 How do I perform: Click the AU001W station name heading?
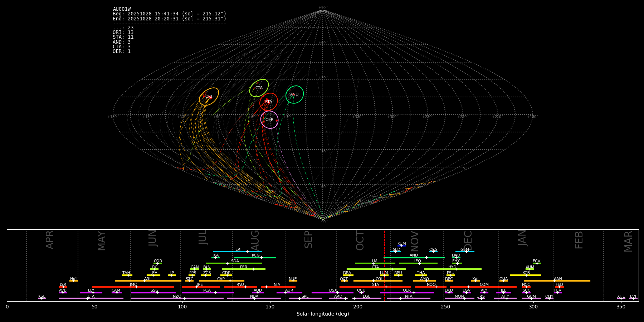tap(122, 9)
